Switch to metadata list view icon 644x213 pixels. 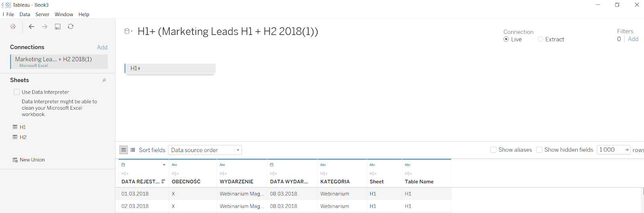click(x=133, y=150)
